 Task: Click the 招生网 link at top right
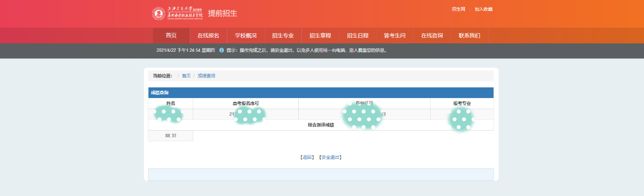tap(458, 9)
